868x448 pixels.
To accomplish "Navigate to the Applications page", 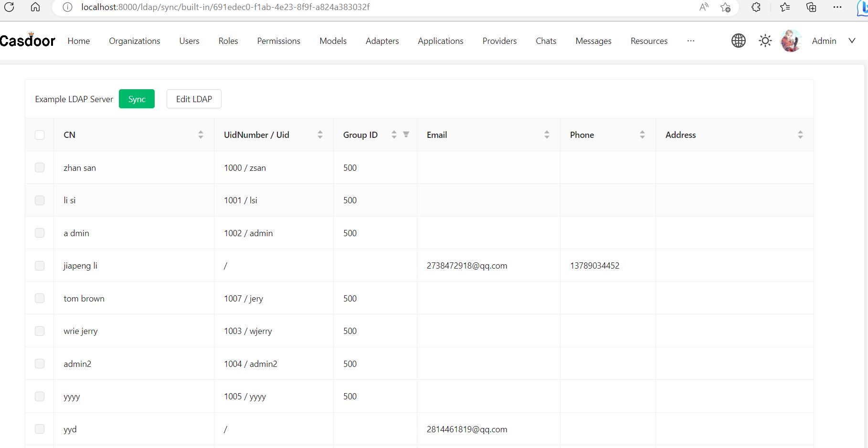I will 440,41.
